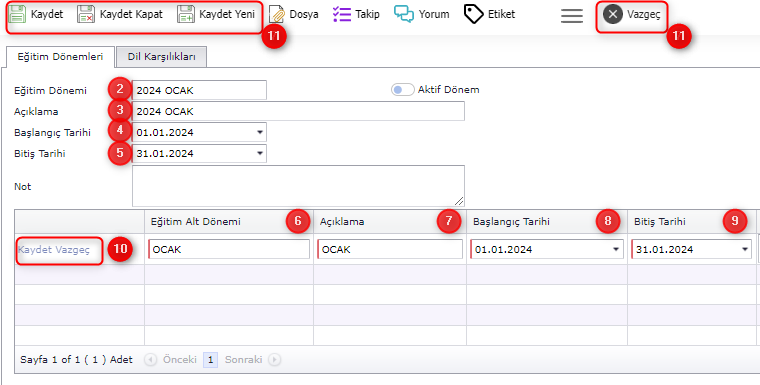Click the Kaydet save icon
Viewport: 760px width, 385px height.
click(x=18, y=14)
